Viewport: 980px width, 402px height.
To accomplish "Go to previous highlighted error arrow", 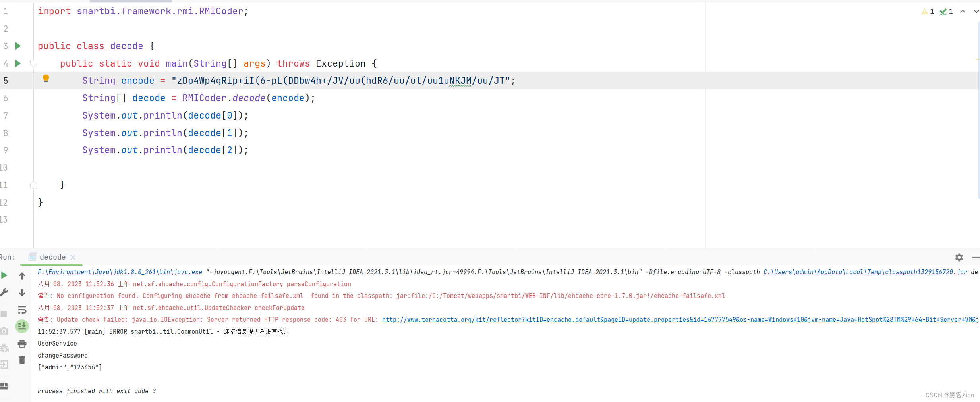I will point(963,12).
